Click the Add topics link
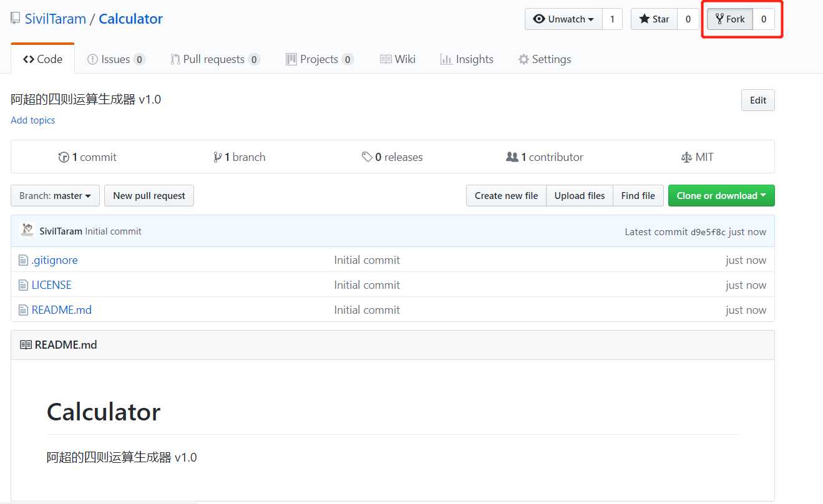823x504 pixels. pos(33,120)
